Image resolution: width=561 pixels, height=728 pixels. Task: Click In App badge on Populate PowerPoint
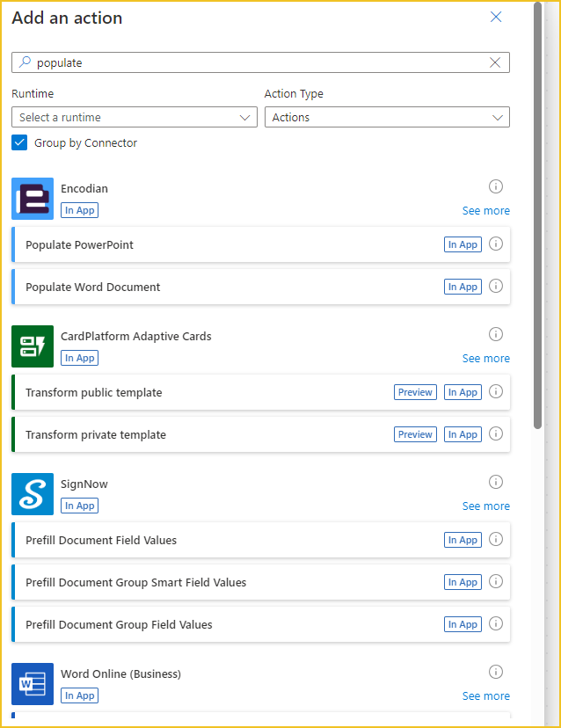[x=463, y=244]
